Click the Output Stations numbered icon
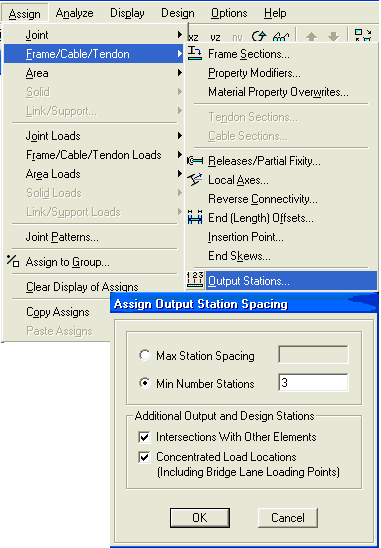This screenshot has height=548, width=381. (x=195, y=280)
